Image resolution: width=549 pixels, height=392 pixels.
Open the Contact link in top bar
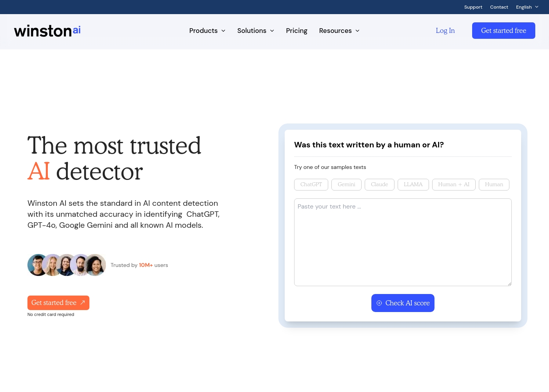coord(499,7)
